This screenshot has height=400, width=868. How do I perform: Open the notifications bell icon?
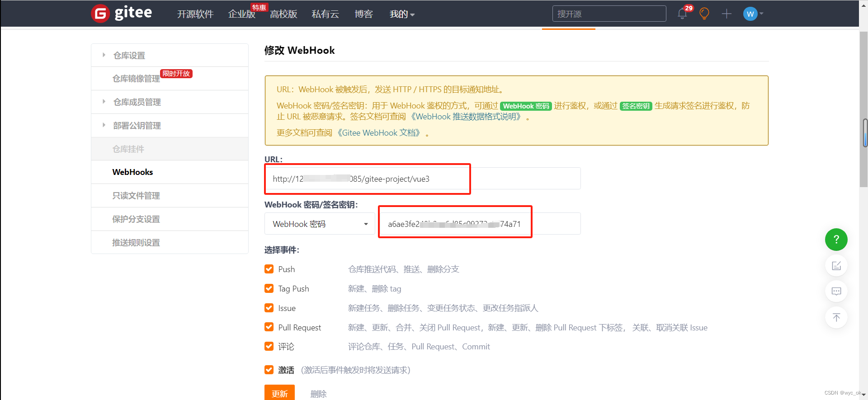tap(682, 14)
